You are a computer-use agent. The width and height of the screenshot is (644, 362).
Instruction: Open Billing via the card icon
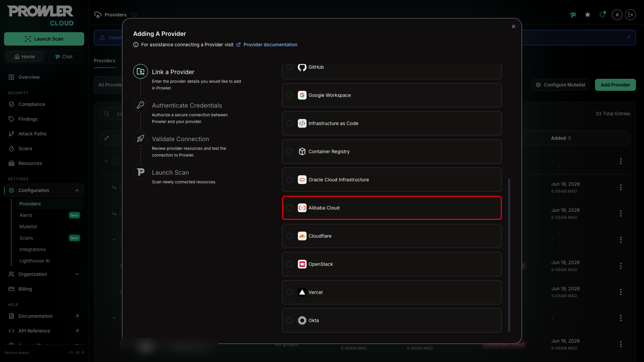coord(11,289)
